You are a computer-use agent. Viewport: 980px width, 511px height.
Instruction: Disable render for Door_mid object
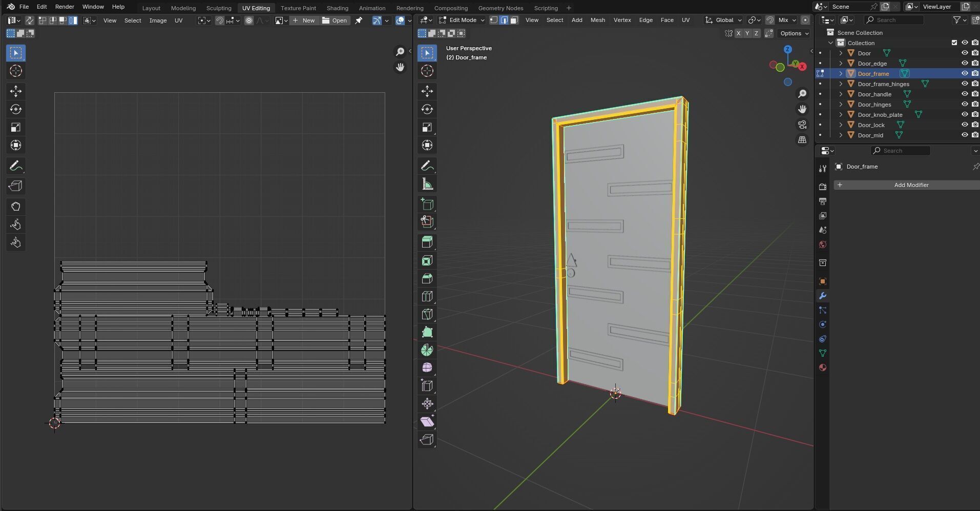(975, 135)
